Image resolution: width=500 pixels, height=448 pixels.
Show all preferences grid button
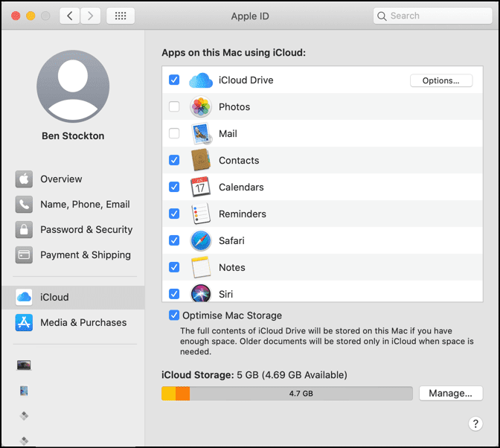coord(121,16)
